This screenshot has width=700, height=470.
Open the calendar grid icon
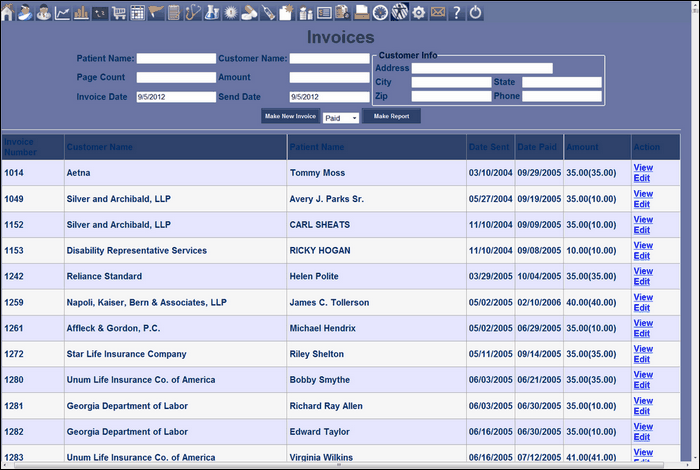[138, 12]
